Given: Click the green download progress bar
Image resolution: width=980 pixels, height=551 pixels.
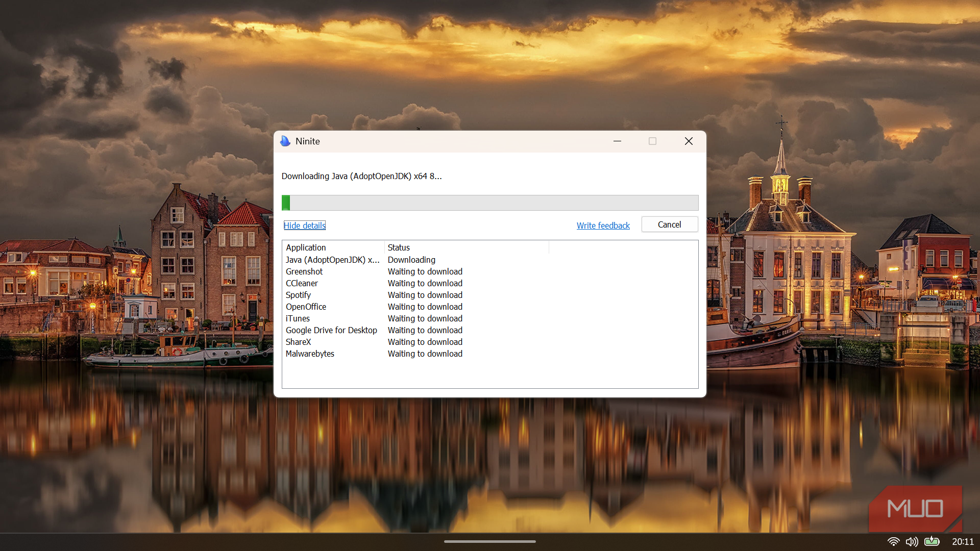Looking at the screenshot, I should coord(490,203).
